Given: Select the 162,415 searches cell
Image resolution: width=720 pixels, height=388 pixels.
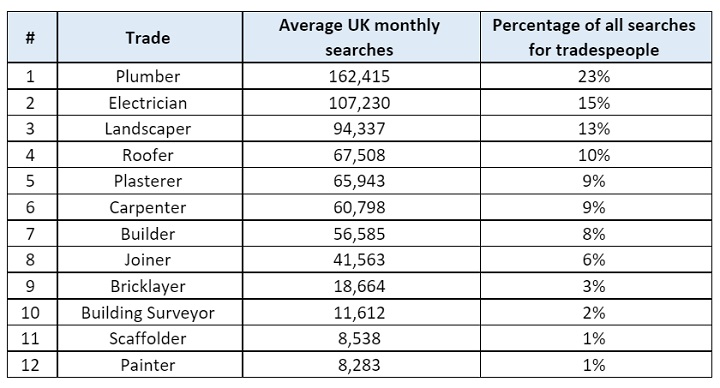Looking at the screenshot, I should point(361,76).
